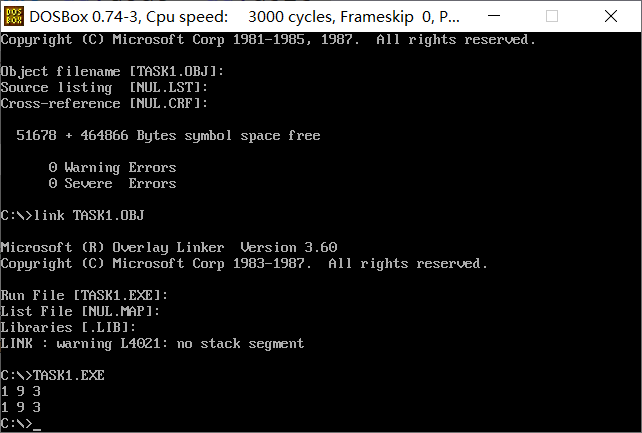The width and height of the screenshot is (642, 433).
Task: Click the 'Object filename [TASK1.OBJ]' line
Action: [112, 71]
